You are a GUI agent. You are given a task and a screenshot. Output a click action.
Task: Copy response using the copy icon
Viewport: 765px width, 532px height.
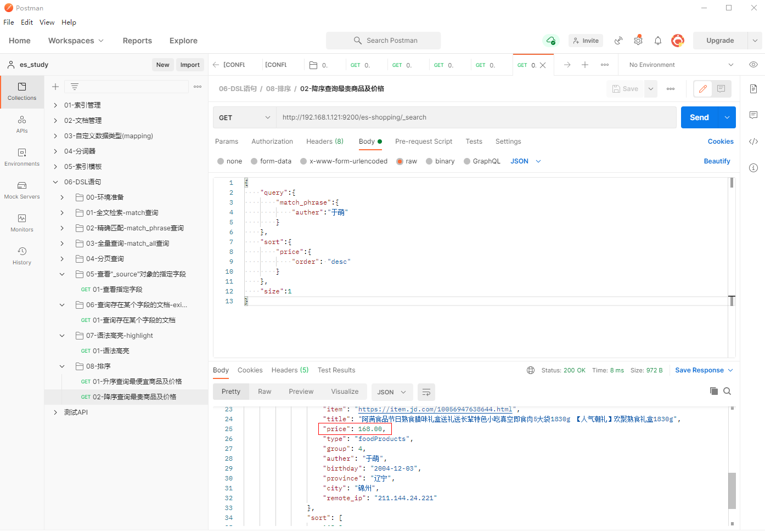(713, 391)
